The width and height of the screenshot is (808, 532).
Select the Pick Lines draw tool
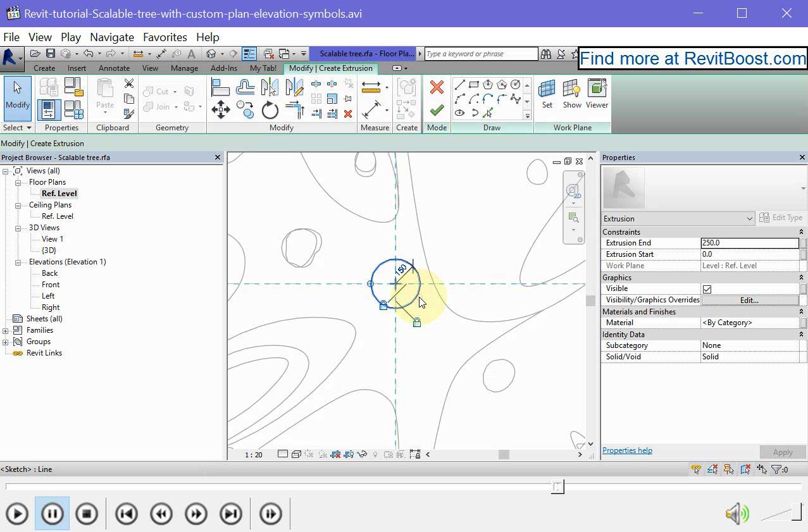tap(488, 113)
